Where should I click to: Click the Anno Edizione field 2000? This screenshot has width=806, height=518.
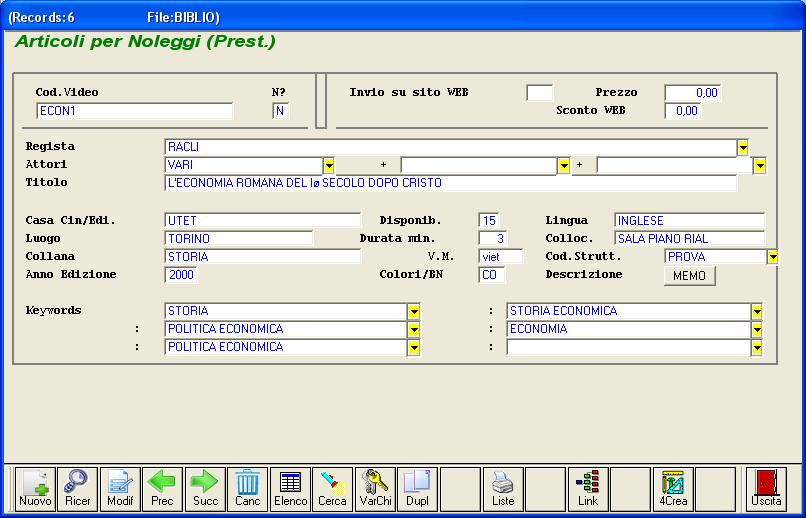pyautogui.click(x=181, y=275)
